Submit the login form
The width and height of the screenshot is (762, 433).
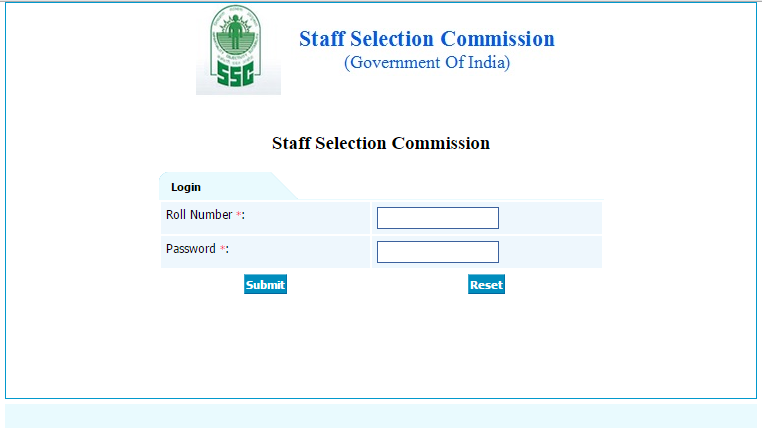tap(265, 284)
